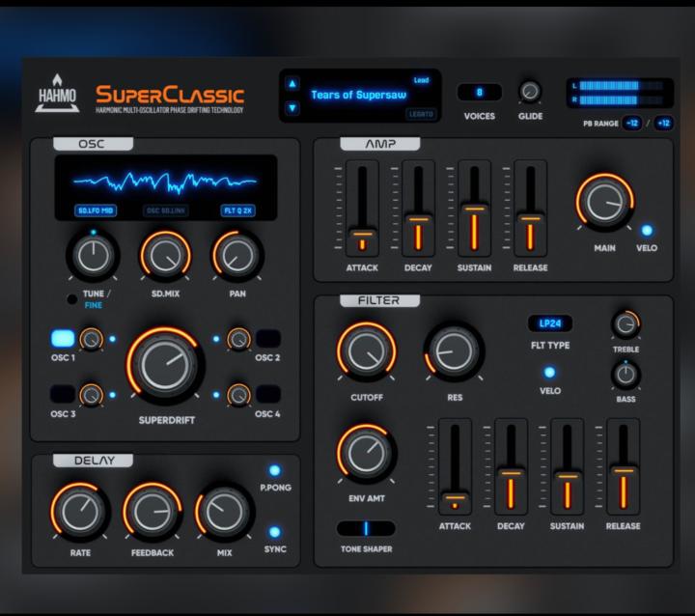Click the L/R output level meter
The width and height of the screenshot is (695, 616).
click(x=620, y=93)
